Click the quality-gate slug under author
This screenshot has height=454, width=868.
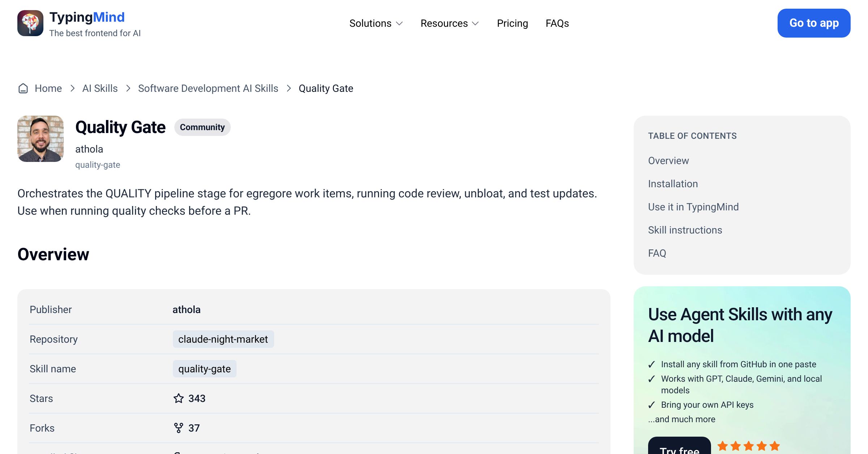(98, 165)
